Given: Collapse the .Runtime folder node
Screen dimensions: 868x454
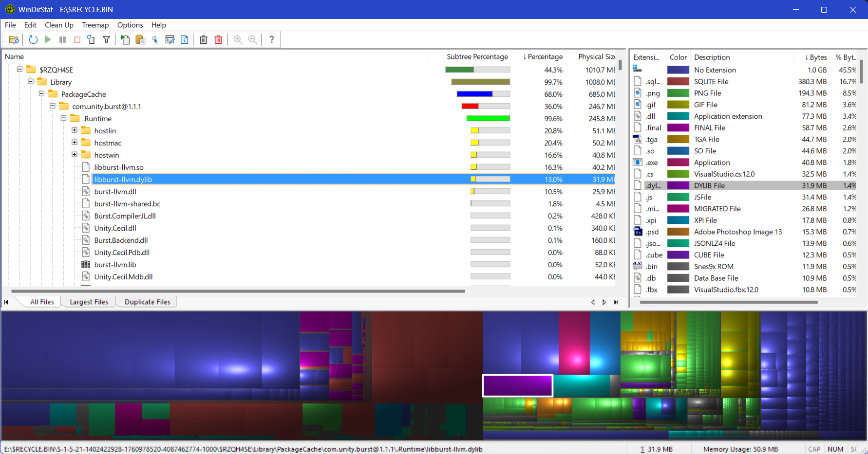Looking at the screenshot, I should pos(63,118).
